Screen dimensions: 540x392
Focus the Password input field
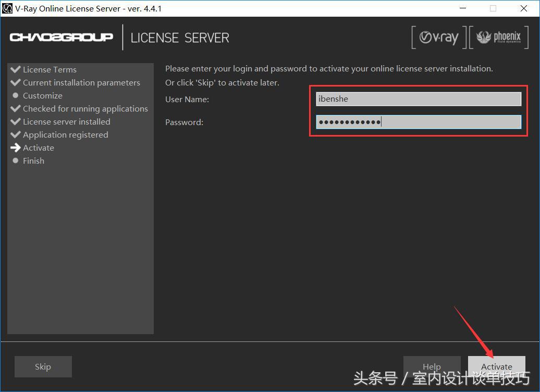point(418,122)
